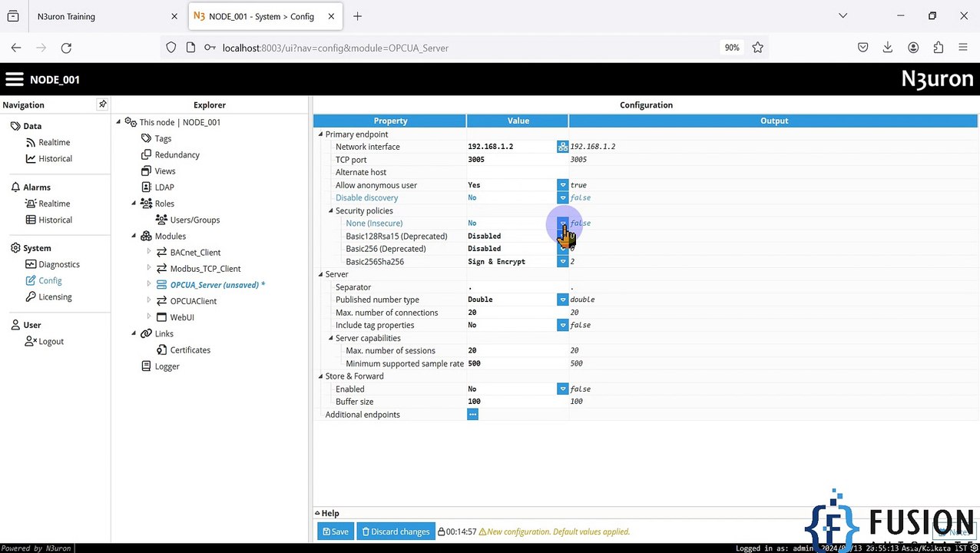Screen dimensions: 980x553
Task: Collapse This node NODE_001 tree
Action: point(118,121)
